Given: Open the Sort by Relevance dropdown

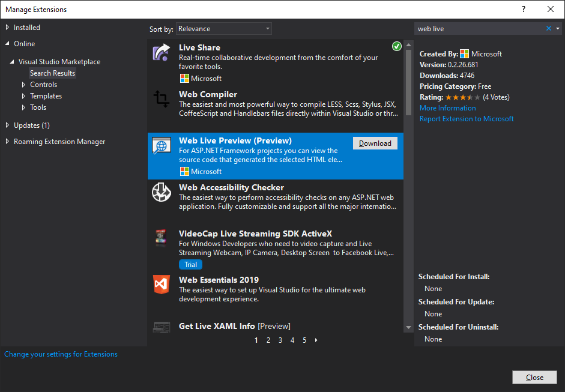Looking at the screenshot, I should [x=224, y=29].
